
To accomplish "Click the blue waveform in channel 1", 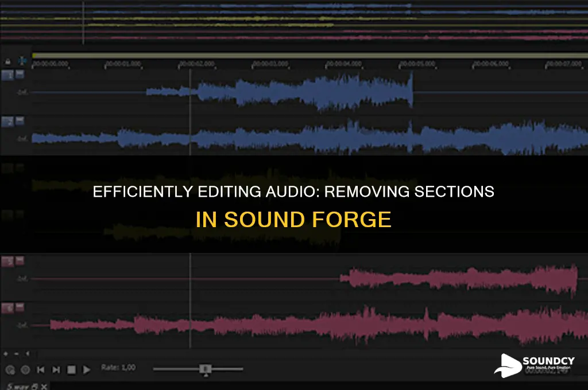I will point(280,92).
